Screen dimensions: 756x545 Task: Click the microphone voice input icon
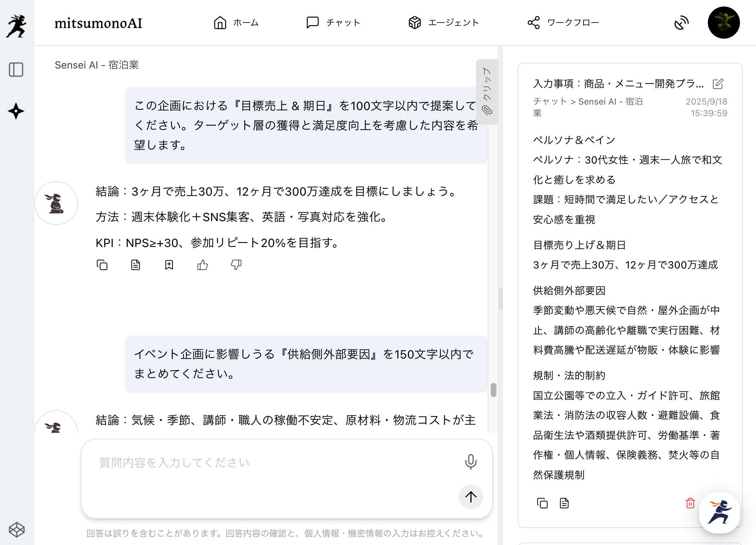[x=471, y=462]
